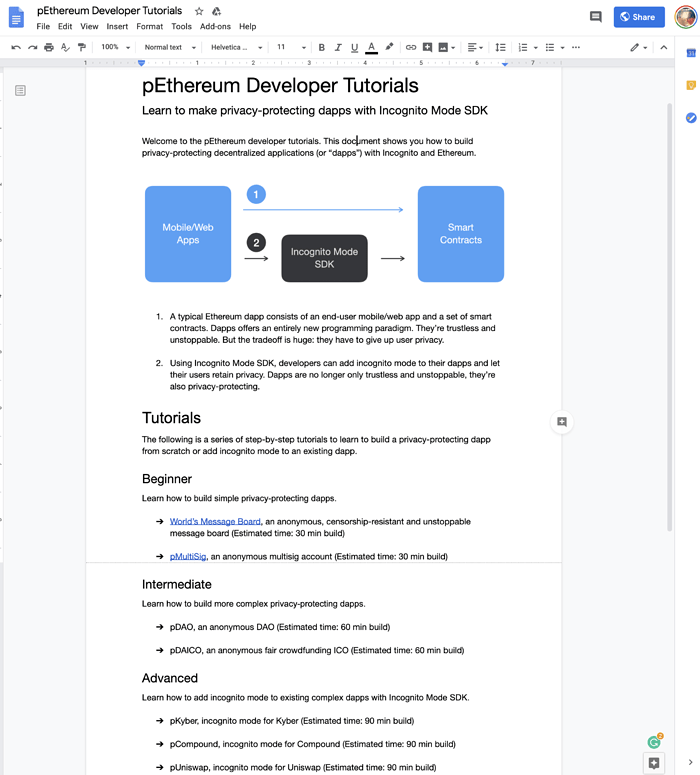Click the left indent marker on ruler

coord(141,63)
